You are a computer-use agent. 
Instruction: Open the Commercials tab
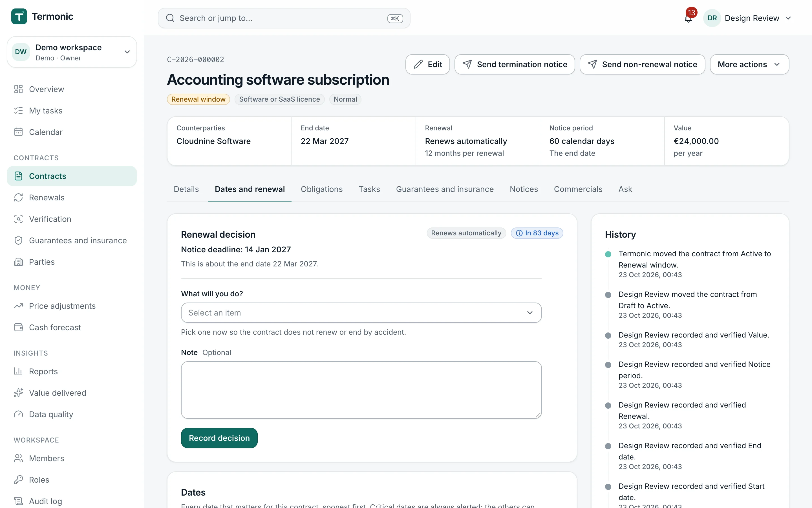578,189
